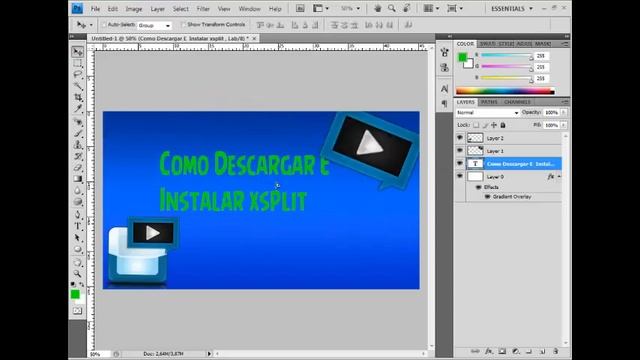Toggle Lock all for the layer
Screen dimensions: 640x360
point(503,125)
